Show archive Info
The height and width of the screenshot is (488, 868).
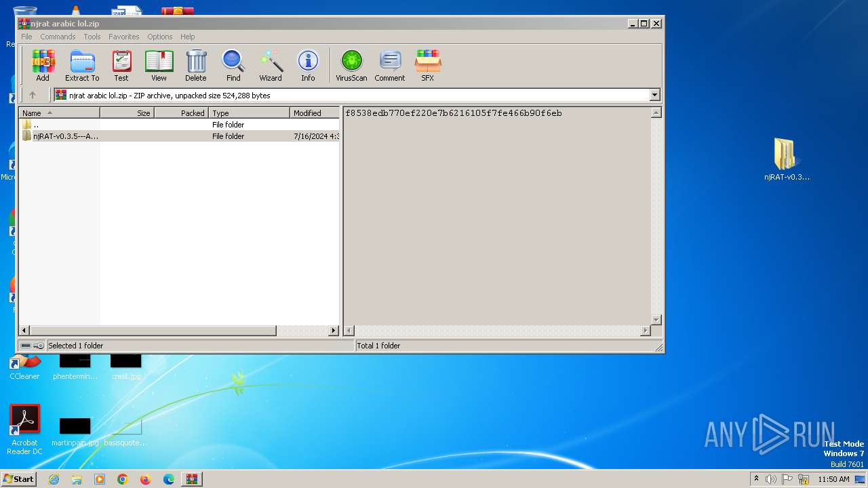click(x=308, y=66)
